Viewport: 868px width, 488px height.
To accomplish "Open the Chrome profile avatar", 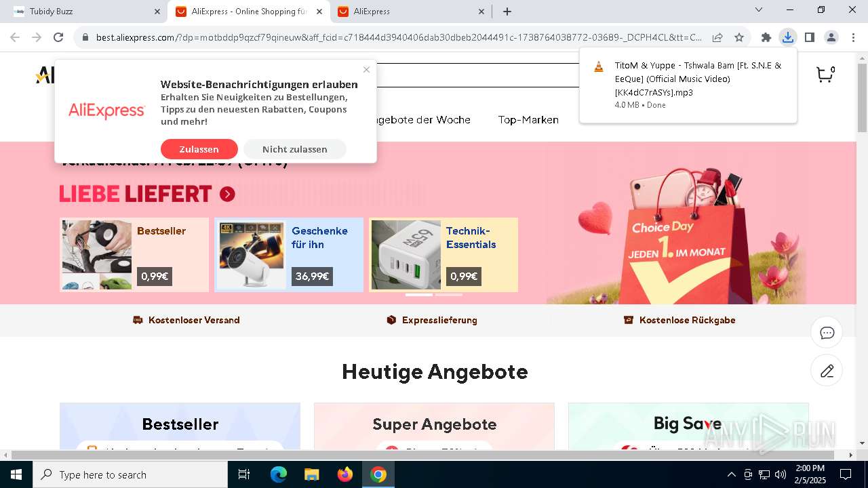I will 831,37.
